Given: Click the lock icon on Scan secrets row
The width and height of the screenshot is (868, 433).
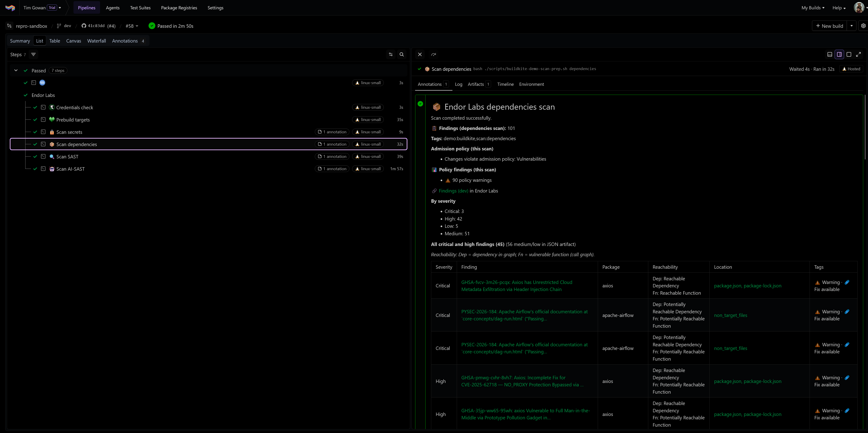Looking at the screenshot, I should [52, 132].
